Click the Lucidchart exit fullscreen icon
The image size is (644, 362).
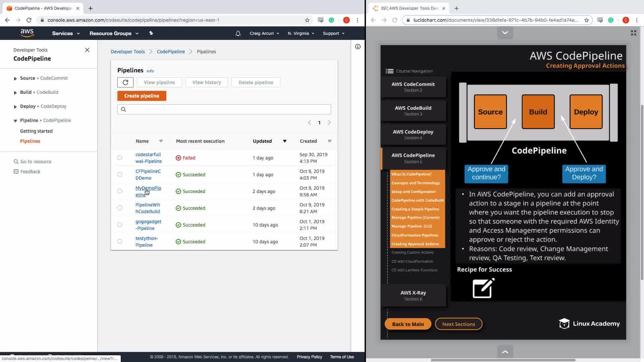point(633,33)
